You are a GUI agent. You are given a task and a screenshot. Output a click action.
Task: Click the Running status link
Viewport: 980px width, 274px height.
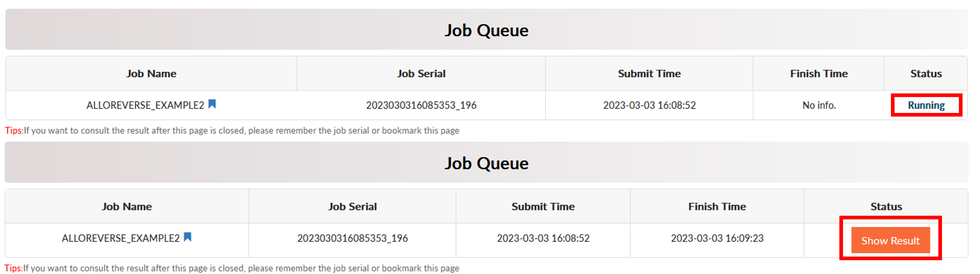926,105
